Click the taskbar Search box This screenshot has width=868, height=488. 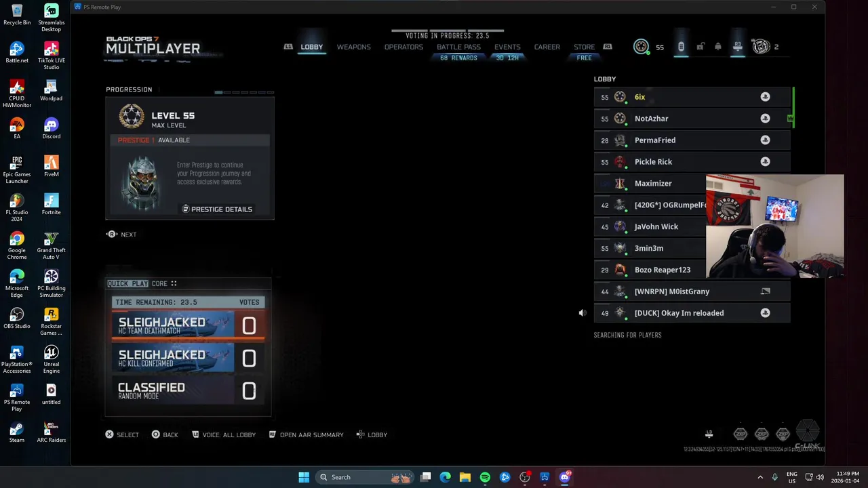point(366,477)
